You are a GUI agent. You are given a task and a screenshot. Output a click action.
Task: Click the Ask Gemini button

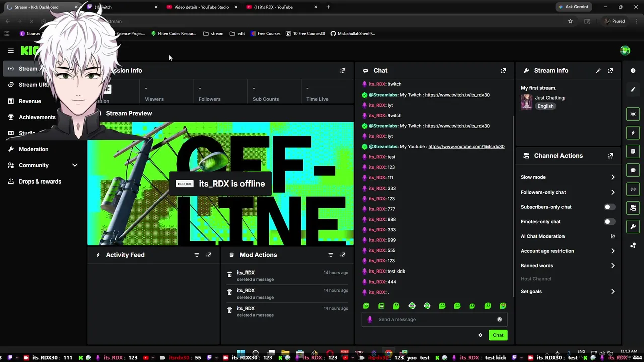[573, 7]
